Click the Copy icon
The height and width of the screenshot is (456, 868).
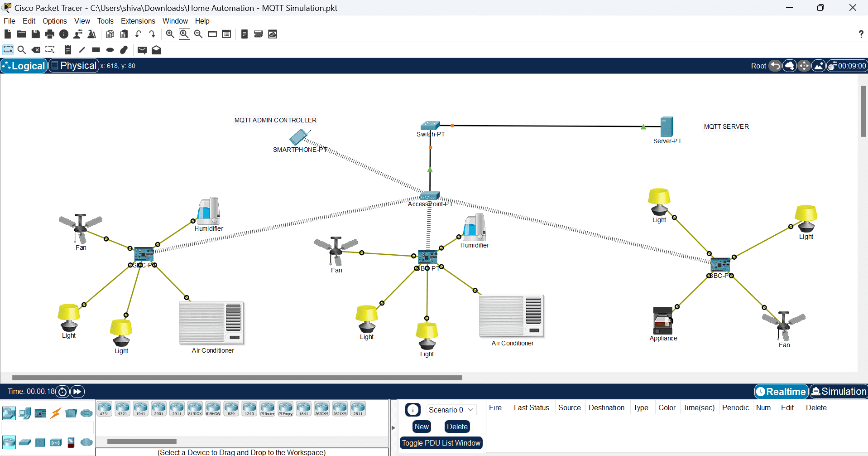click(110, 34)
